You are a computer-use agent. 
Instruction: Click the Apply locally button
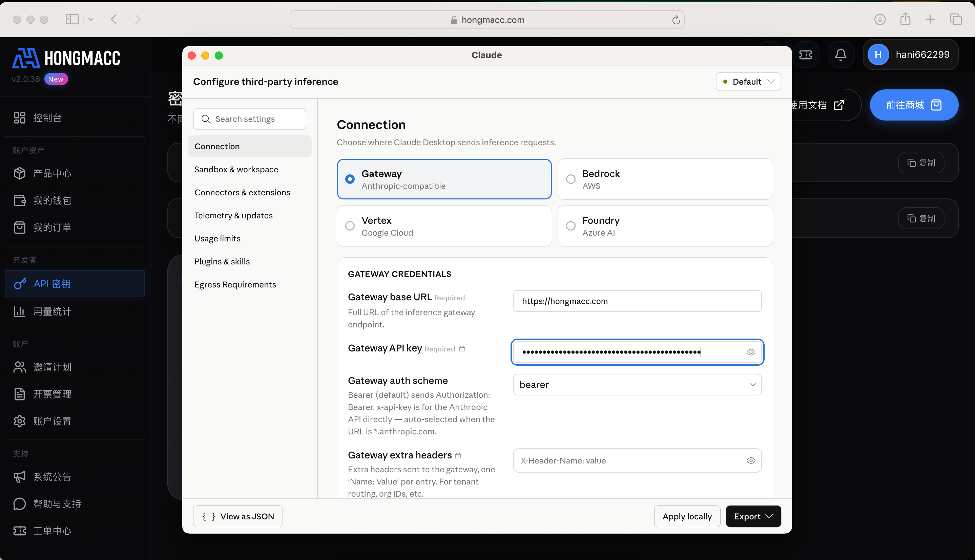687,516
